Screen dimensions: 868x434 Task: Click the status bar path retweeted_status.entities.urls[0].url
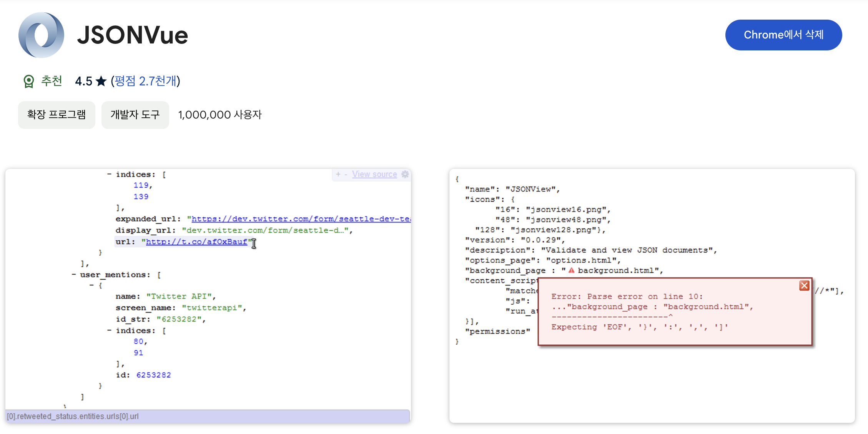point(73,416)
